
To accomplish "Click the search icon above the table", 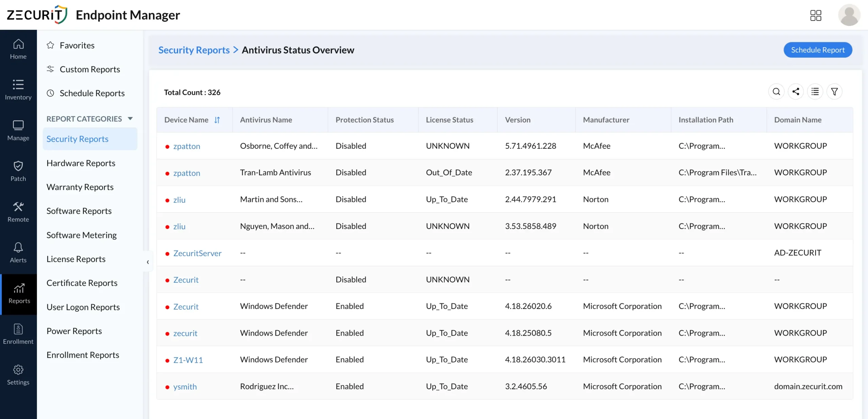I will point(776,91).
